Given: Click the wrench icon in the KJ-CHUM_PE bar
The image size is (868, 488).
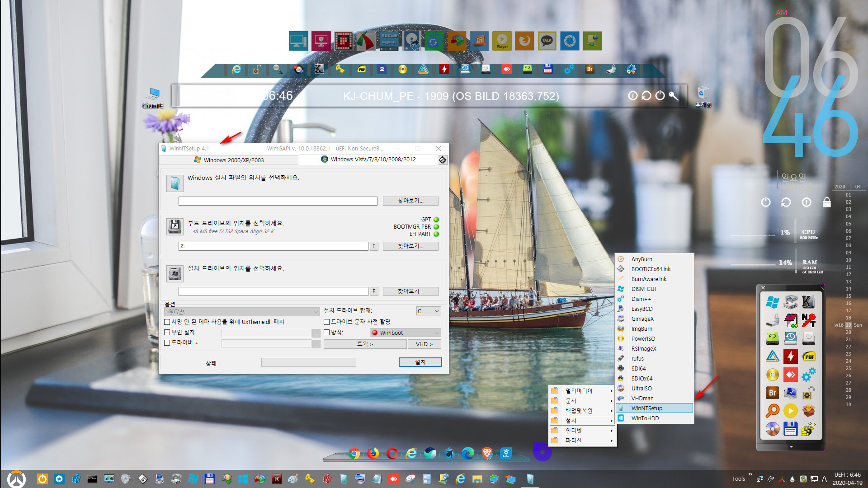Looking at the screenshot, I should (x=674, y=96).
